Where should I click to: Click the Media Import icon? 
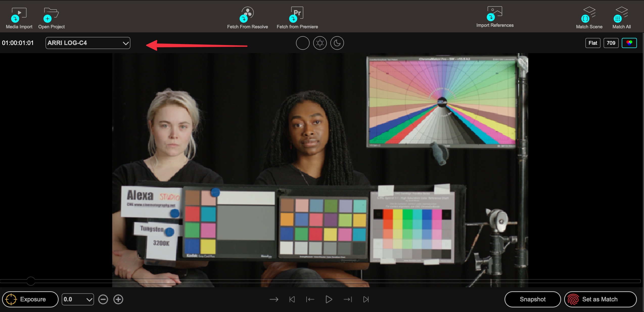(19, 14)
